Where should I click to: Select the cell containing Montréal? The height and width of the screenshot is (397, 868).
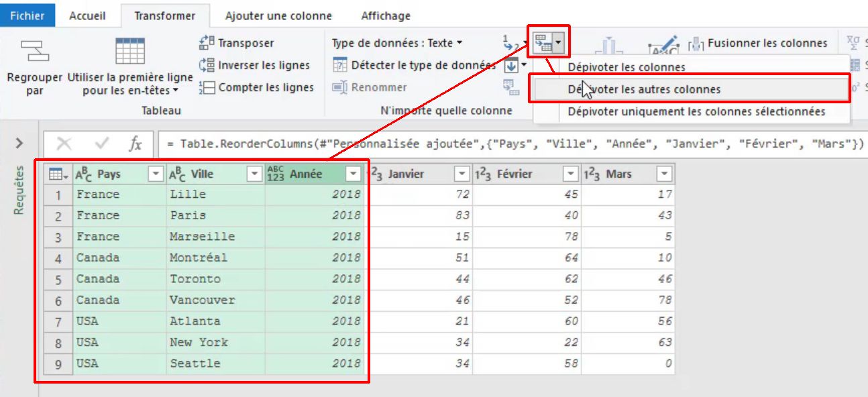(x=215, y=258)
